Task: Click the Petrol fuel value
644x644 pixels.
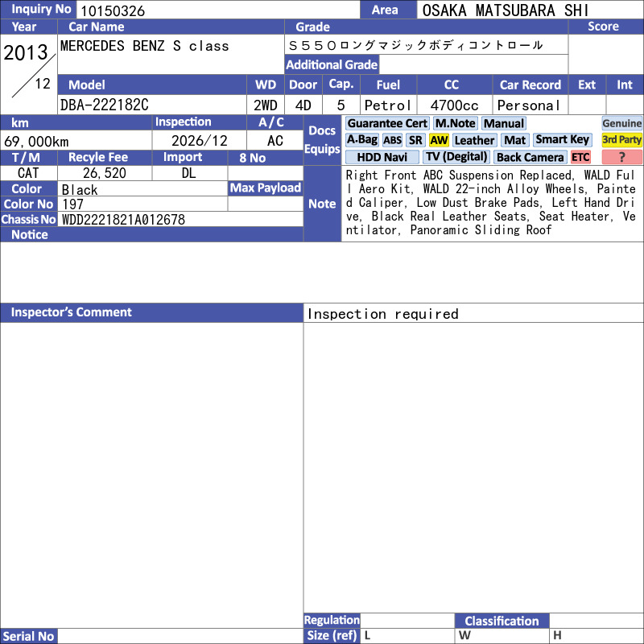Action: (388, 105)
